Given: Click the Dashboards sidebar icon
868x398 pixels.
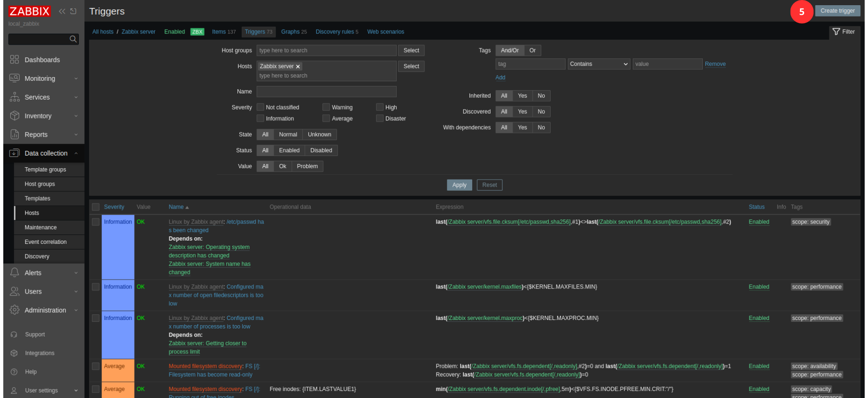Looking at the screenshot, I should click(x=15, y=60).
